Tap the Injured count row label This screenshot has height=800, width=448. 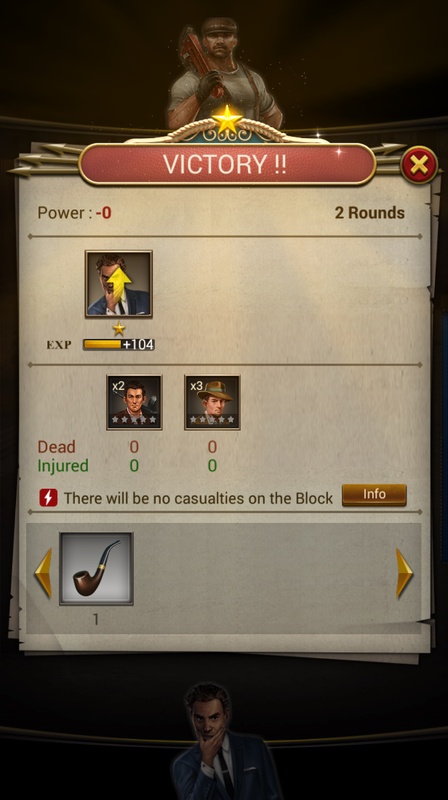(63, 466)
